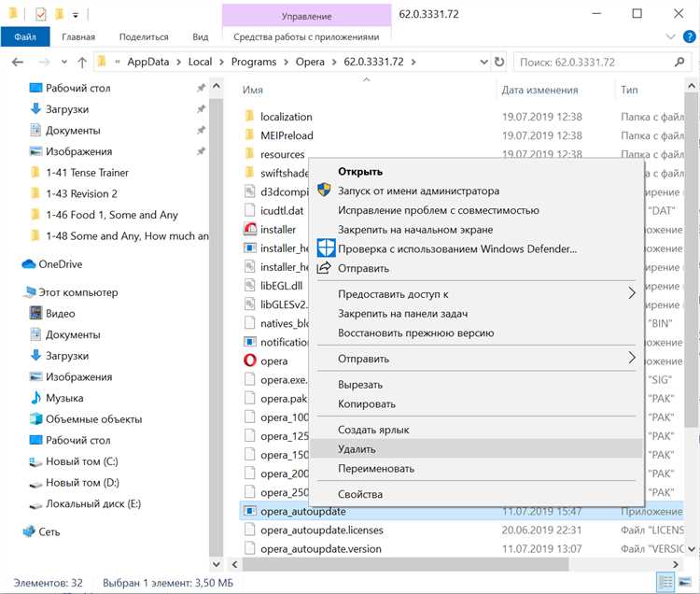The height and width of the screenshot is (594, 700).
Task: Click the search magnifier icon
Action: click(x=679, y=62)
